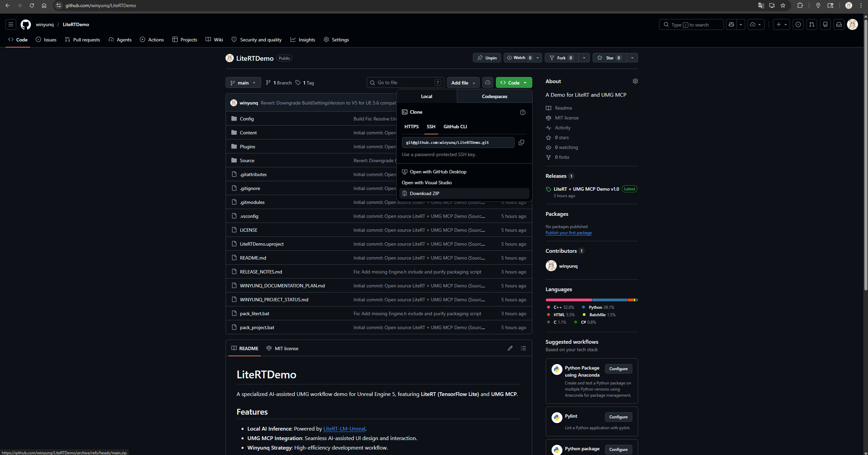This screenshot has width=868, height=455.
Task: Go to the GitHub homepage via the Octocat logo
Action: click(26, 24)
